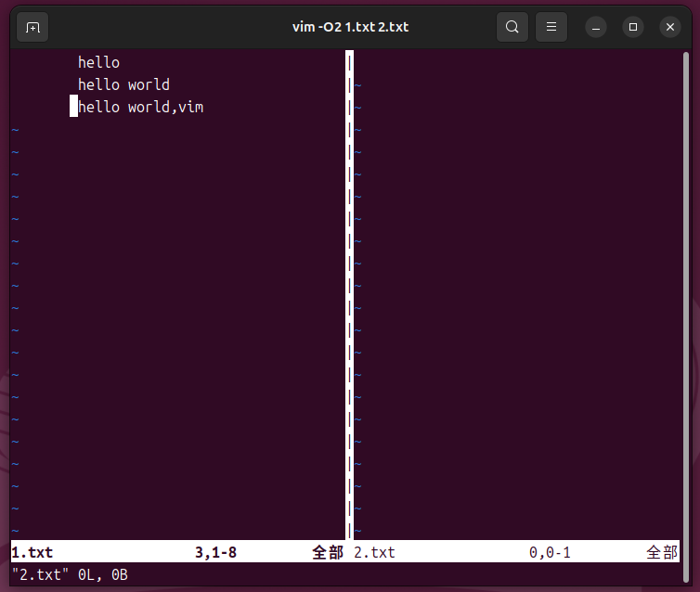Click the vertical split separator between panes
The width and height of the screenshot is (700, 592).
(349, 297)
